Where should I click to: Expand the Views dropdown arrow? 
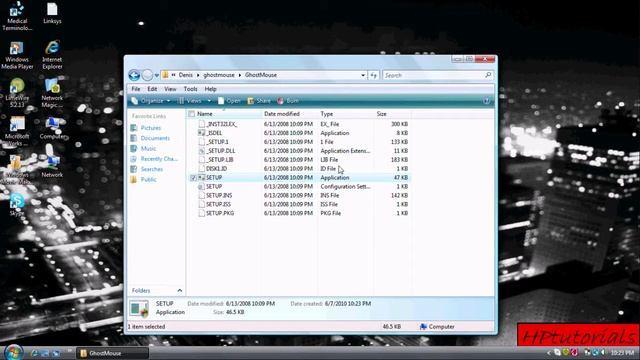pyautogui.click(x=209, y=101)
